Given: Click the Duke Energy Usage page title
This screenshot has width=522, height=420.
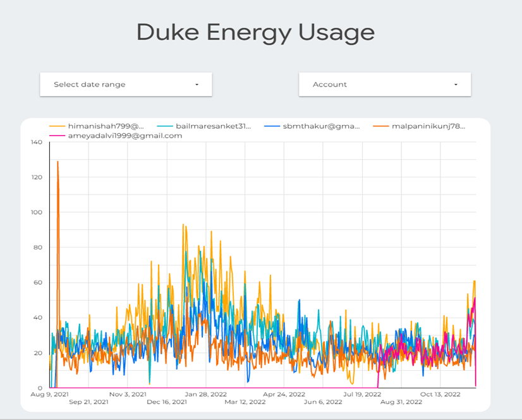Looking at the screenshot, I should 255,32.
